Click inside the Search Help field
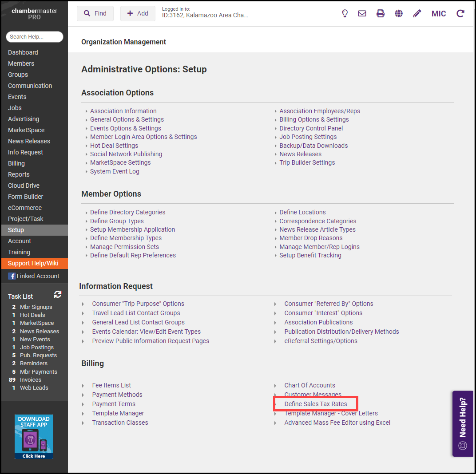Viewport: 476px width, 474px height. click(35, 37)
